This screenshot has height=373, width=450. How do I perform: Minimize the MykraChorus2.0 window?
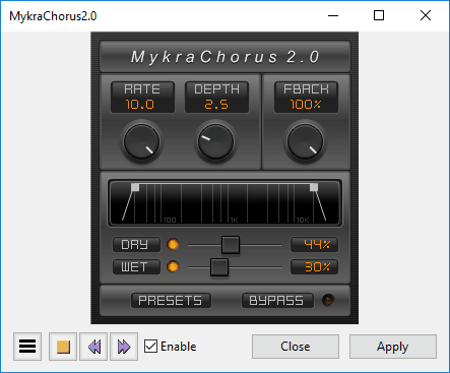333,15
